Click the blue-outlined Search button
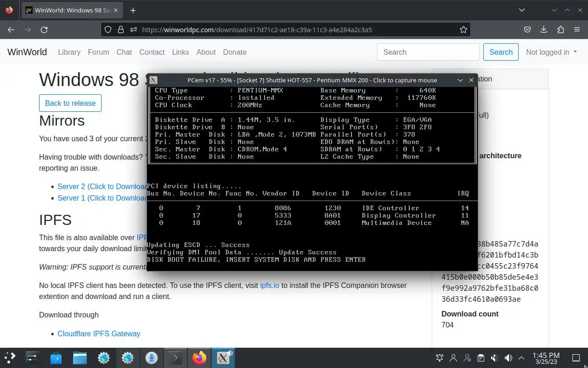The height and width of the screenshot is (368, 588). (501, 52)
